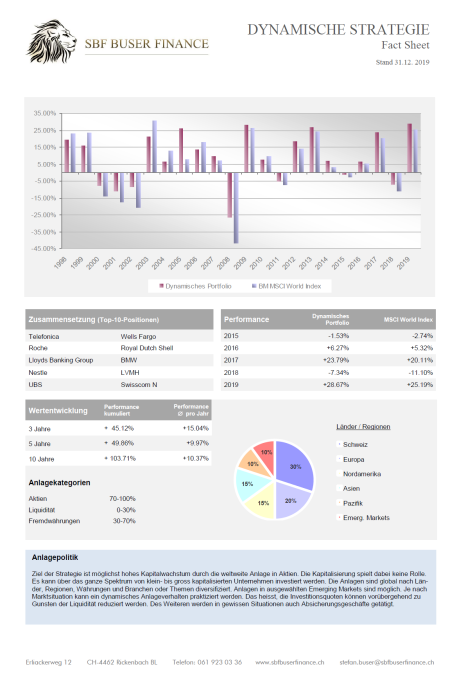Click the 'Fact Sheet' subtitle
This screenshot has width=466, height=686.
(405, 45)
